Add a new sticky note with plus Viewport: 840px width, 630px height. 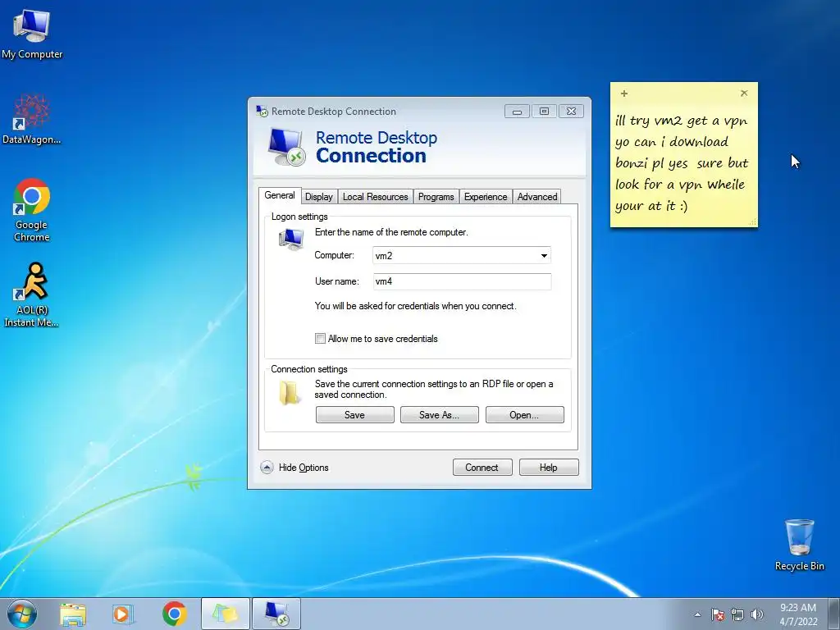(x=624, y=94)
